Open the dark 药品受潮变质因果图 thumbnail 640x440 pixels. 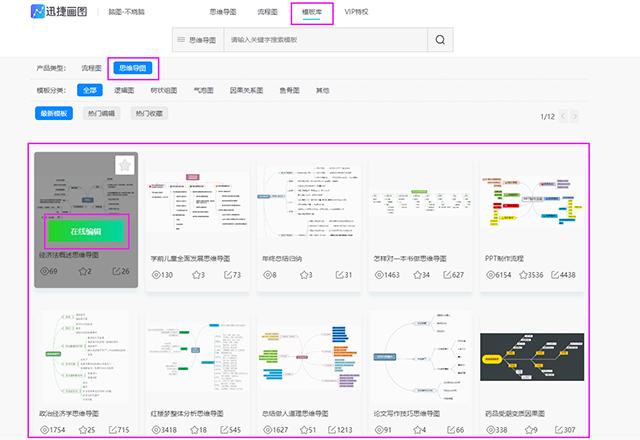click(x=532, y=357)
